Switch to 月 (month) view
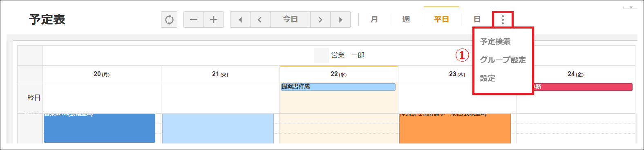644x150 pixels. pos(374,20)
